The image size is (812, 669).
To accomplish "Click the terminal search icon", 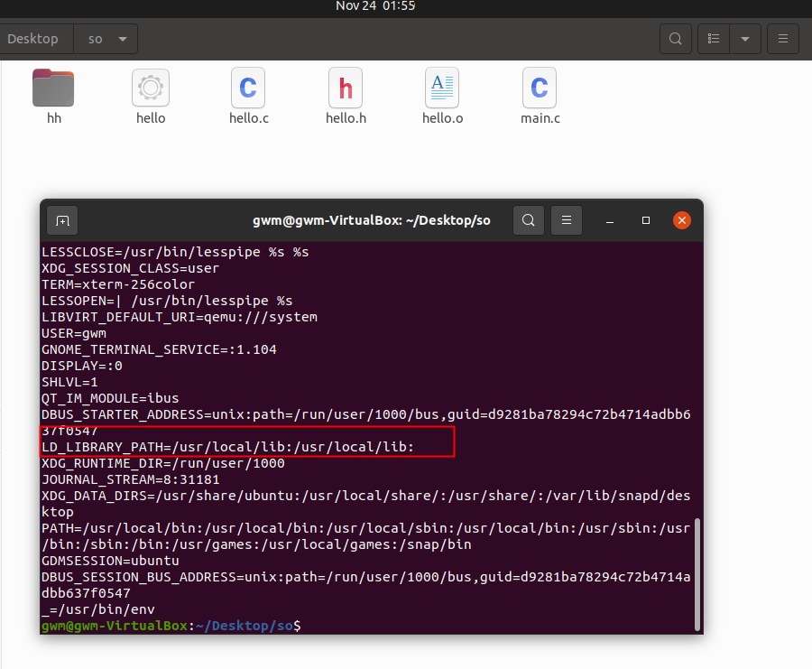I will coord(528,220).
